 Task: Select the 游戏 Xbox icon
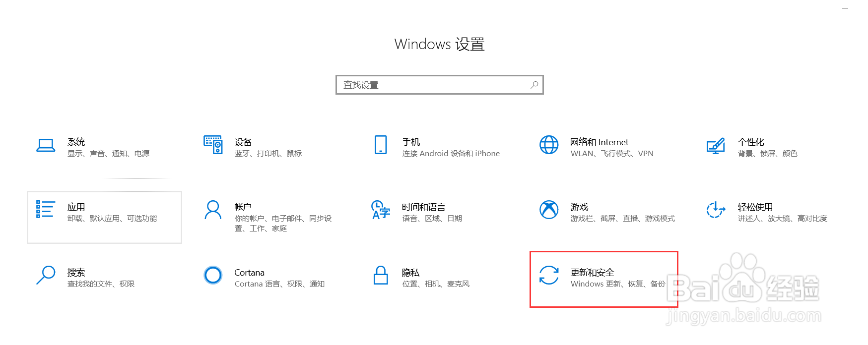(549, 210)
